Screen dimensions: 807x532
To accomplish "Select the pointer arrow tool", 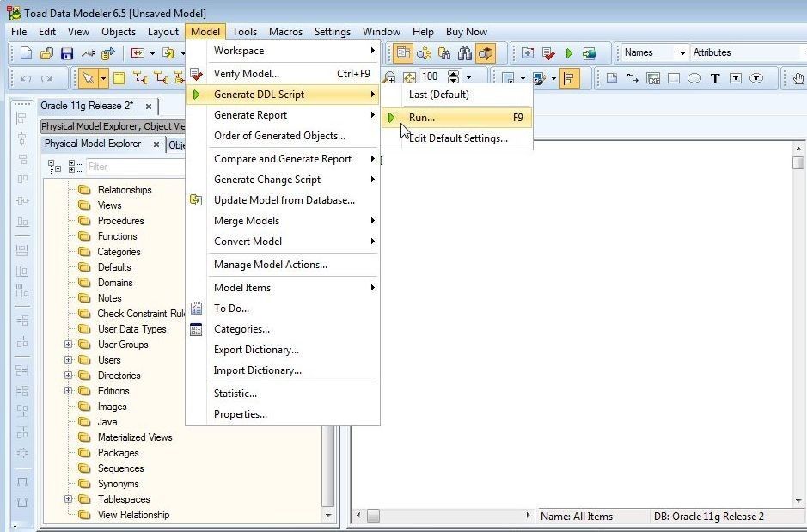I will point(88,78).
